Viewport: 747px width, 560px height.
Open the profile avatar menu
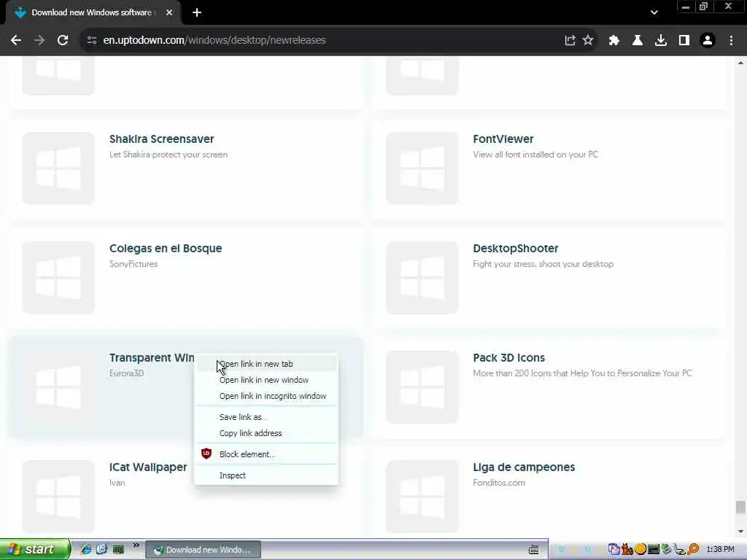708,41
